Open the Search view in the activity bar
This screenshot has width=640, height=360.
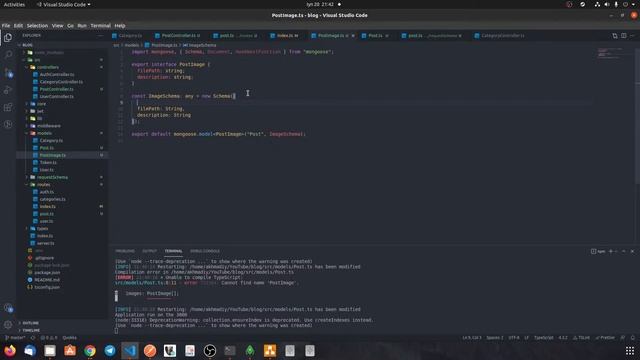coord(8,55)
